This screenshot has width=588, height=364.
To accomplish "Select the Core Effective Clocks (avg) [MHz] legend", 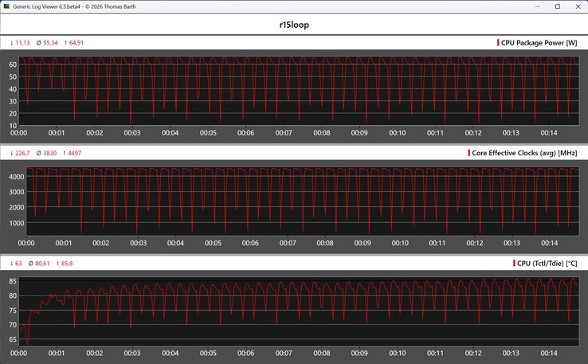I will [x=524, y=153].
